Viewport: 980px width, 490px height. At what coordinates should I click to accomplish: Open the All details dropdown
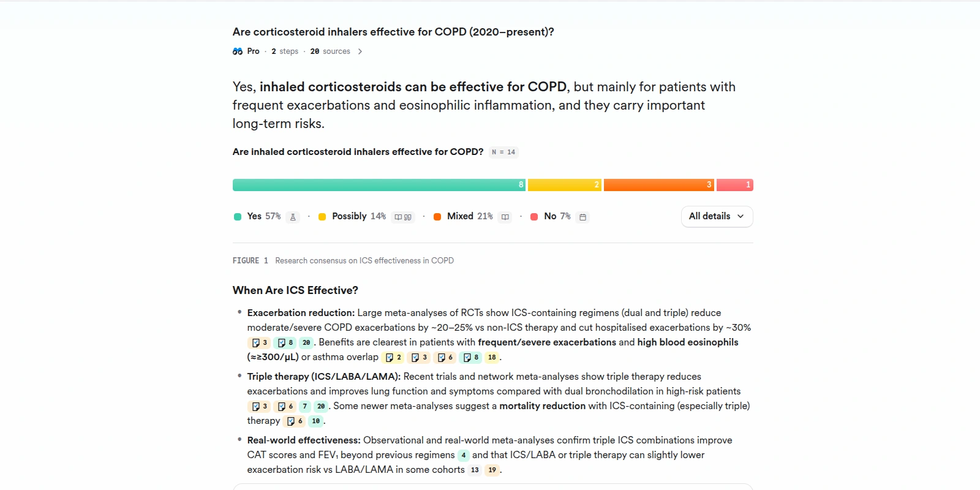[x=717, y=216]
